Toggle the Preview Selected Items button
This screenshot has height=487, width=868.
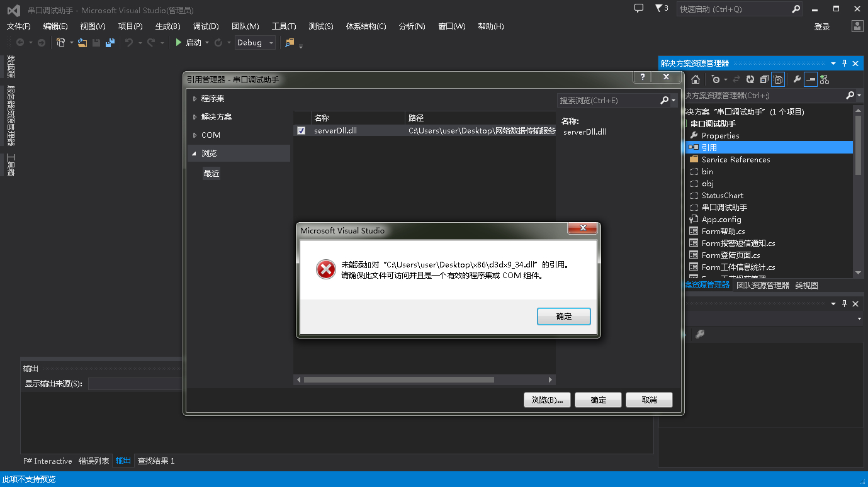pyautogui.click(x=811, y=79)
